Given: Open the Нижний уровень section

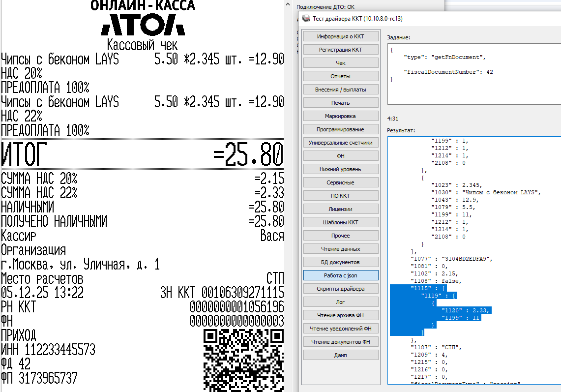Looking at the screenshot, I should 341,169.
